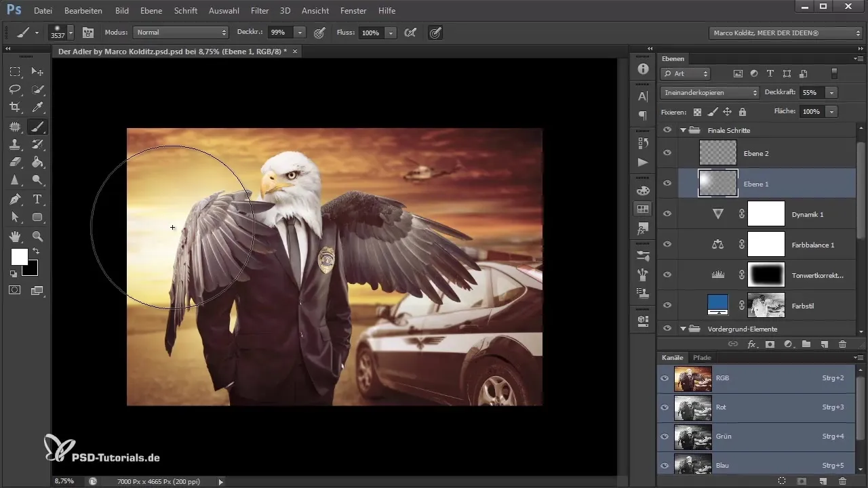This screenshot has height=488, width=868.
Task: Open the layer filter Art dropdown
Action: click(x=686, y=73)
